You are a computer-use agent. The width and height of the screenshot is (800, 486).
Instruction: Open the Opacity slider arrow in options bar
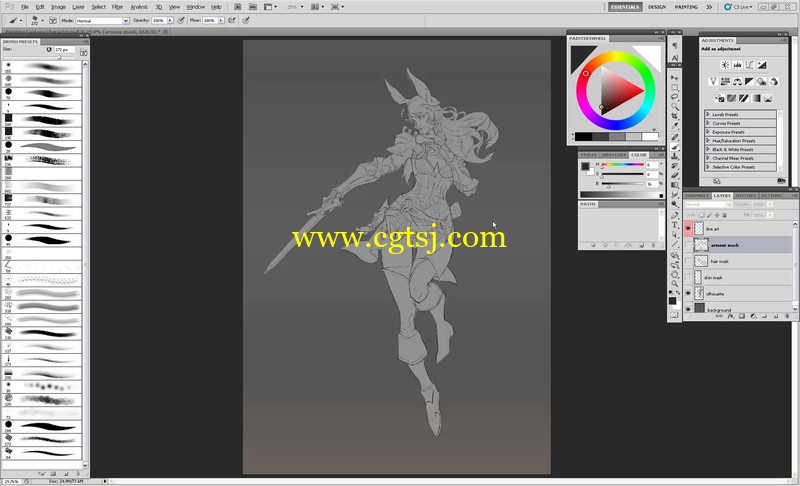(170, 20)
